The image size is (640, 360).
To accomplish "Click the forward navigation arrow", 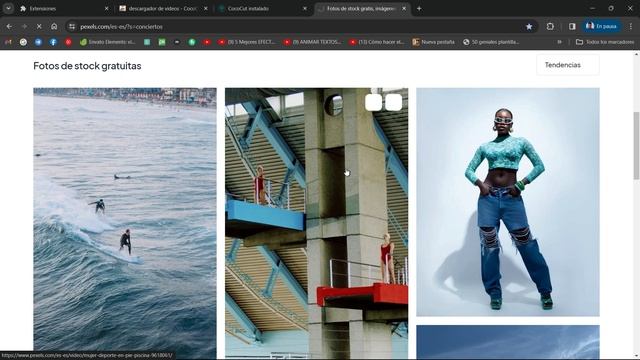I will (x=24, y=27).
